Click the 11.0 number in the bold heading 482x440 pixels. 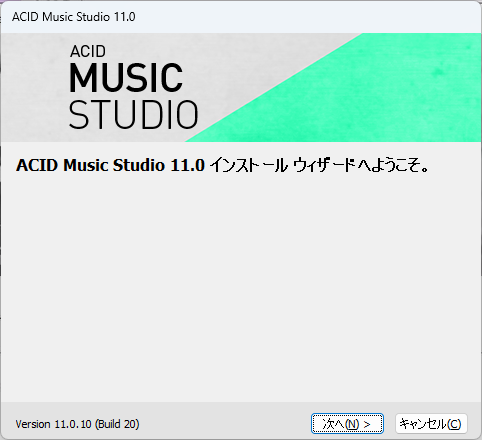coord(187,165)
